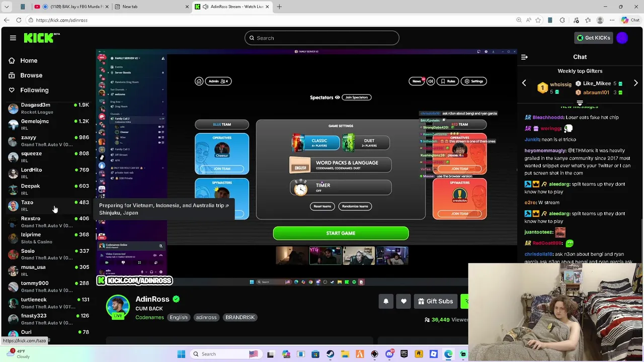Screen dimensions: 644x362
Task: Open tab search dropdown in browser
Action: pyautogui.click(x=7, y=7)
